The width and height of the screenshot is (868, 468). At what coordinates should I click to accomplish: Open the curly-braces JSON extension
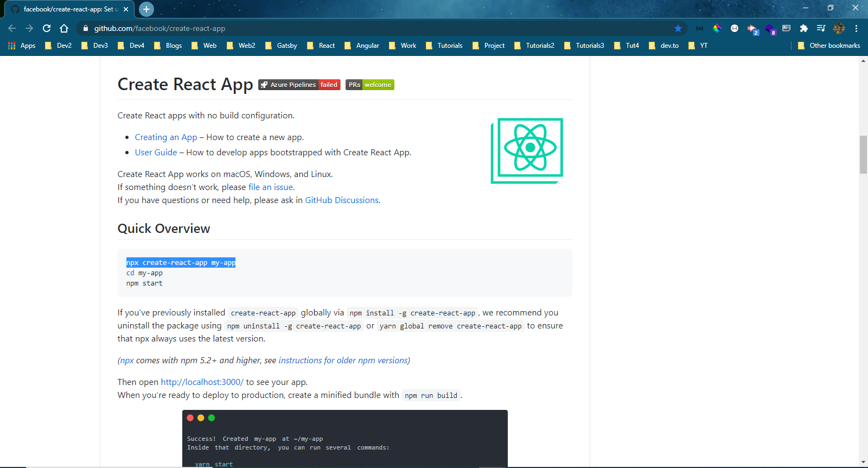coord(700,28)
